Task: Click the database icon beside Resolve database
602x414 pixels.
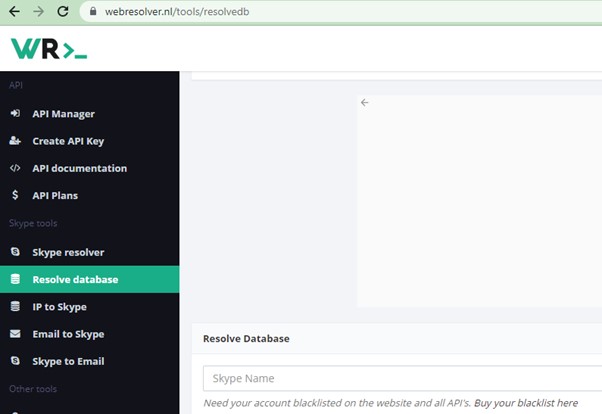Action: point(15,279)
